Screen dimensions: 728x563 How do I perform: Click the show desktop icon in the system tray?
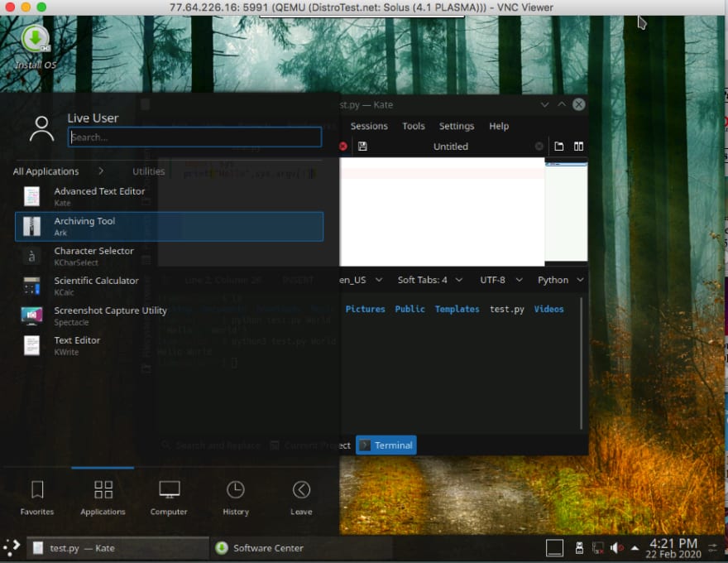pyautogui.click(x=554, y=548)
